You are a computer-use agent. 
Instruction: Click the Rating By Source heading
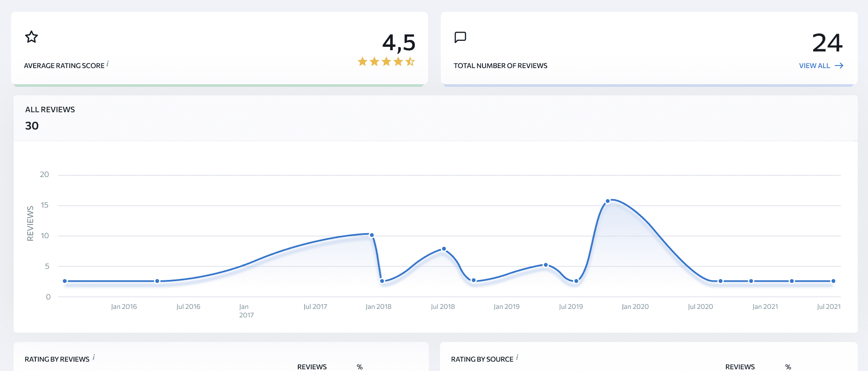[x=482, y=359]
